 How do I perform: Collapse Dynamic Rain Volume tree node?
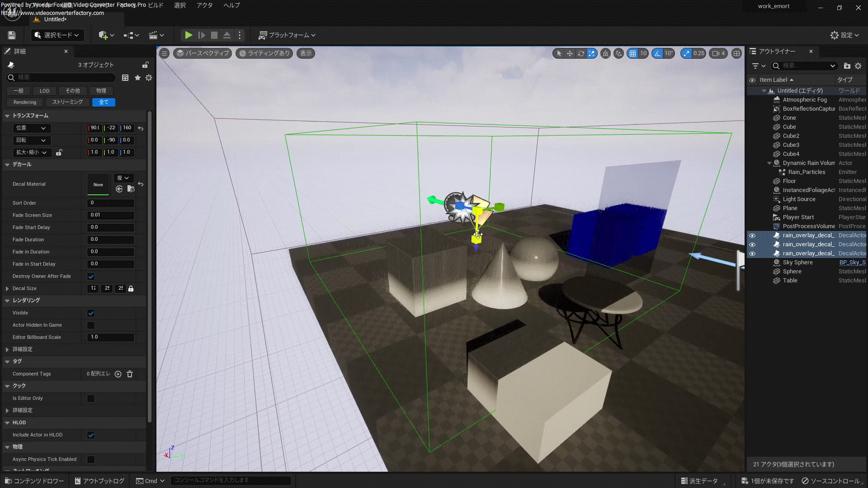pos(769,163)
